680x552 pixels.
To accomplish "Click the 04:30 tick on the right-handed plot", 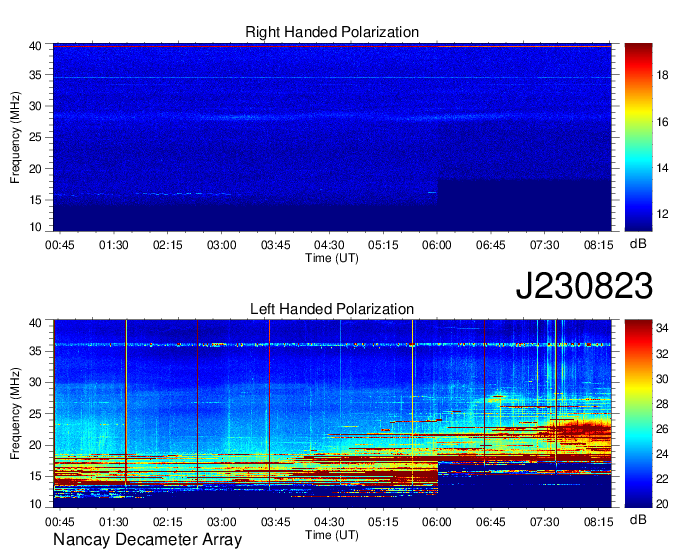I will pyautogui.click(x=329, y=245).
